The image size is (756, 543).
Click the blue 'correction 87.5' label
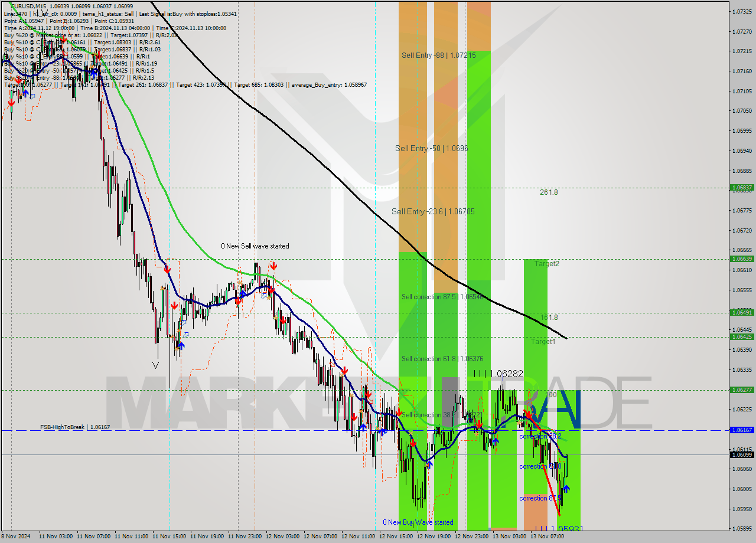tap(540, 498)
